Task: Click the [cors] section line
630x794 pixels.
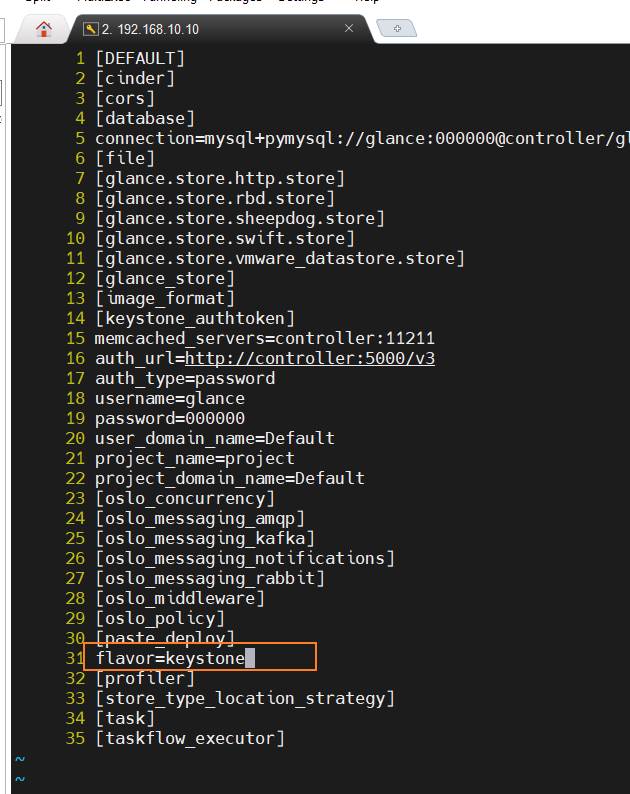Action: [x=125, y=98]
